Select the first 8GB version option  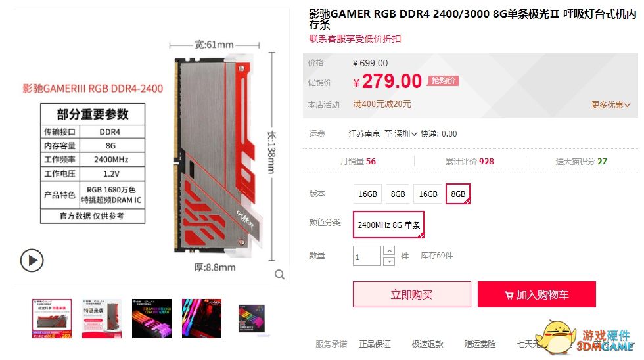coord(398,194)
